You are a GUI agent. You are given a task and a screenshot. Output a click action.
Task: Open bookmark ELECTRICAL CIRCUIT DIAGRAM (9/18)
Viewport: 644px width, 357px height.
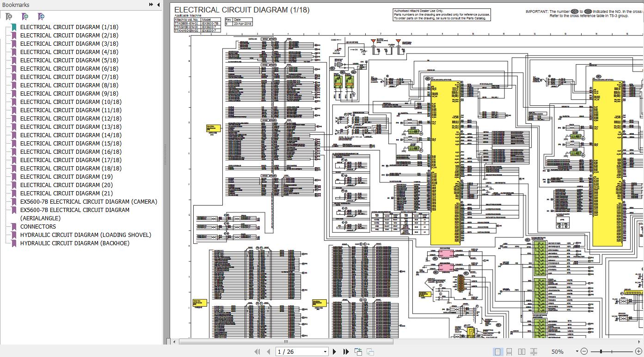pyautogui.click(x=69, y=94)
